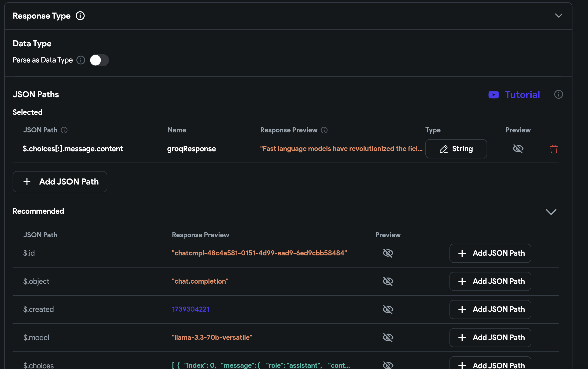Viewport: 588px width, 369px height.
Task: Click the pencil edit icon beside String
Action: click(443, 149)
